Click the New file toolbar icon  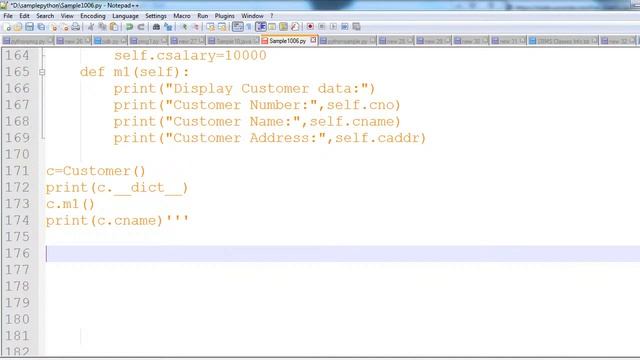[x=7, y=27]
